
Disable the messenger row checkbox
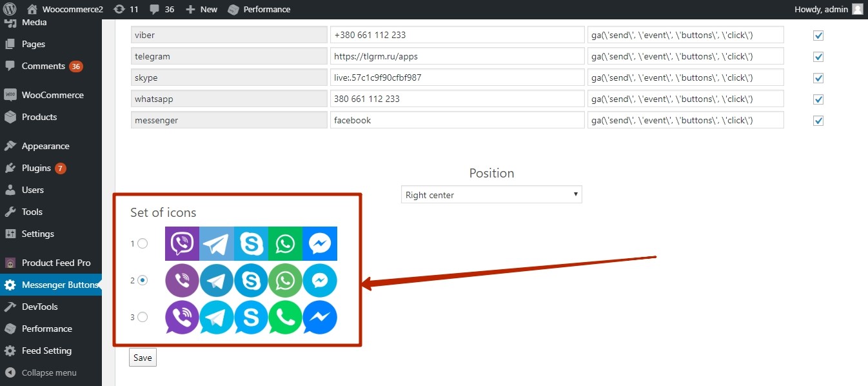point(818,121)
